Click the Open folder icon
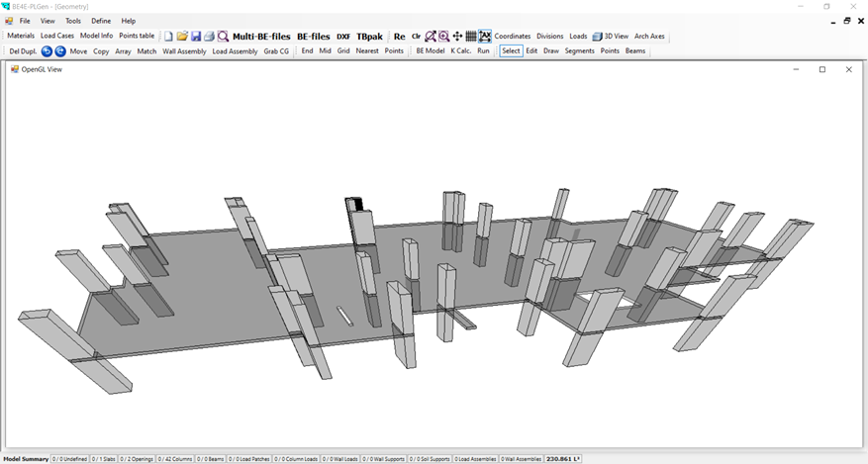868x464 pixels. click(x=182, y=37)
